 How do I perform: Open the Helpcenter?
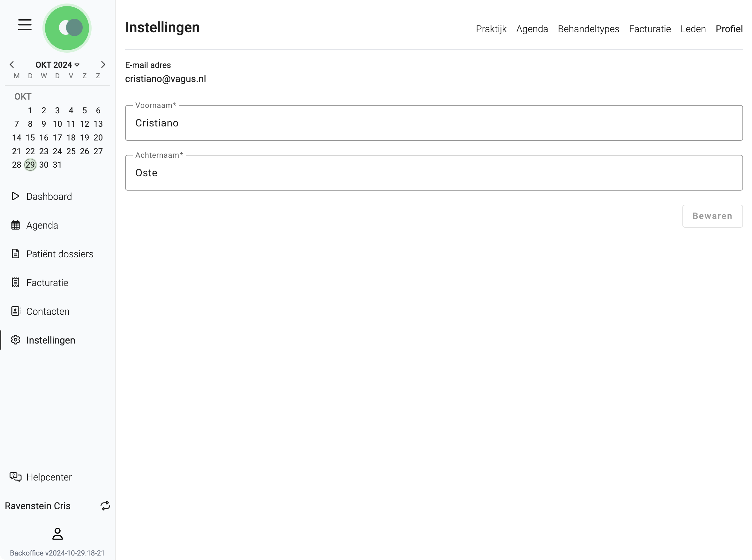[x=48, y=477]
